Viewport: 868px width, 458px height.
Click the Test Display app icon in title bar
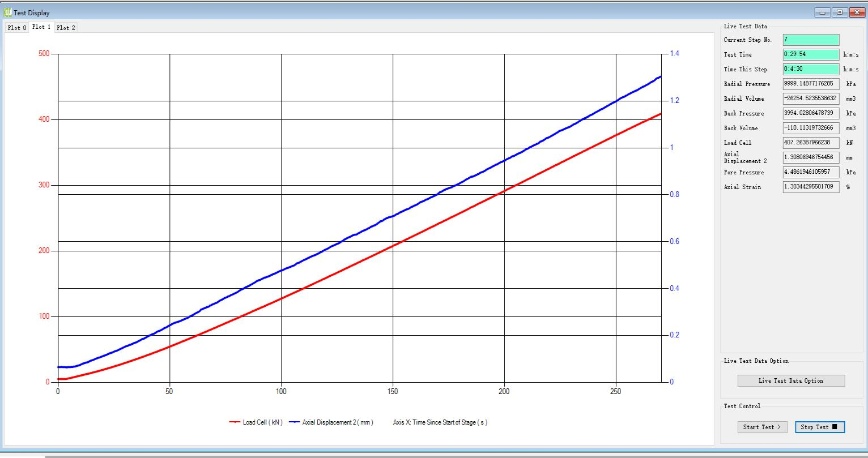tap(8, 12)
